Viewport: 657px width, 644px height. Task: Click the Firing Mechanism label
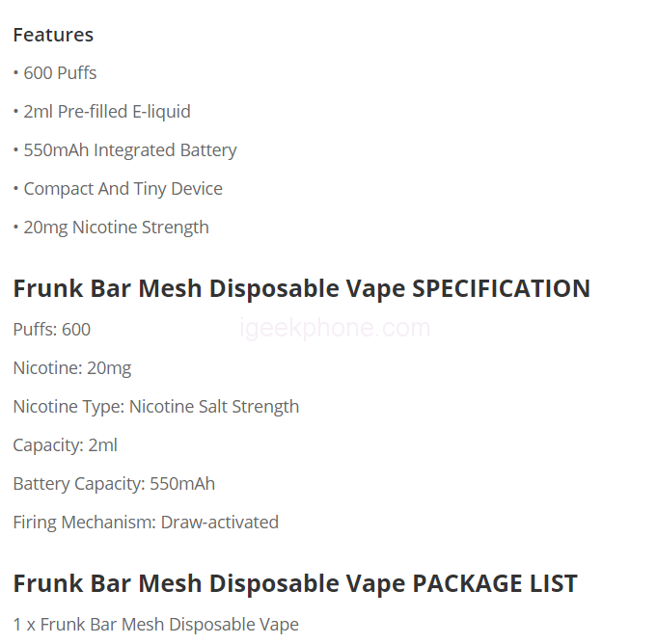click(x=84, y=523)
